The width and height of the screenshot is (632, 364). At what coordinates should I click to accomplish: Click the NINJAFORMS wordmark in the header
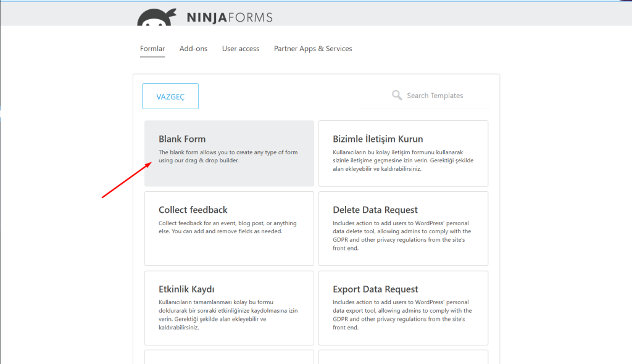[230, 17]
